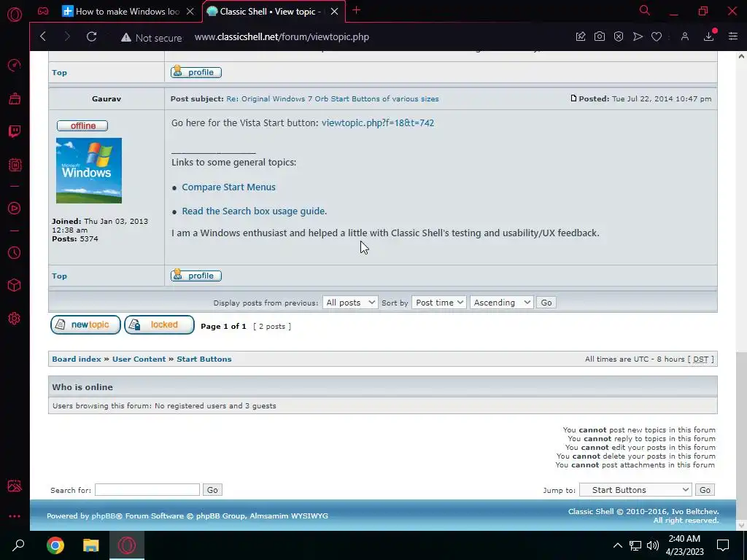Image resolution: width=747 pixels, height=560 pixels.
Task: Open the Easy setup menu icon
Action: pyautogui.click(x=732, y=36)
